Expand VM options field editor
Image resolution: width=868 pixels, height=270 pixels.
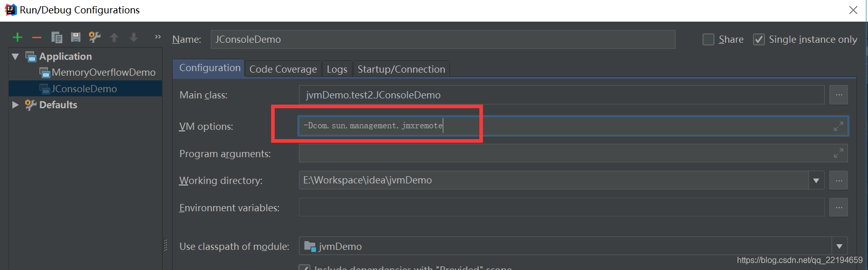pyautogui.click(x=839, y=126)
